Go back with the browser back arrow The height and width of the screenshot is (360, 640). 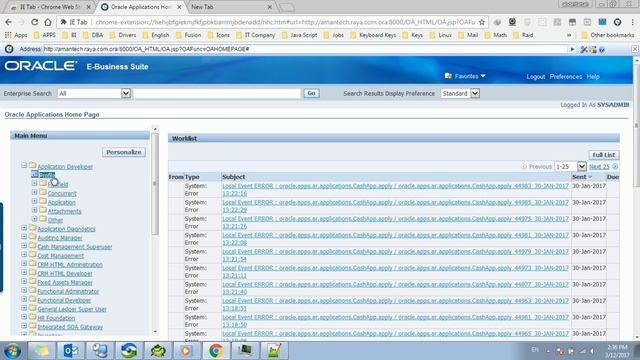pos(9,22)
